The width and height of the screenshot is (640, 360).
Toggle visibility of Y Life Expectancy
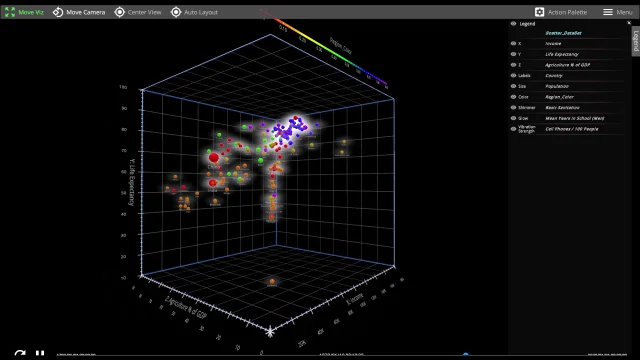[513, 54]
